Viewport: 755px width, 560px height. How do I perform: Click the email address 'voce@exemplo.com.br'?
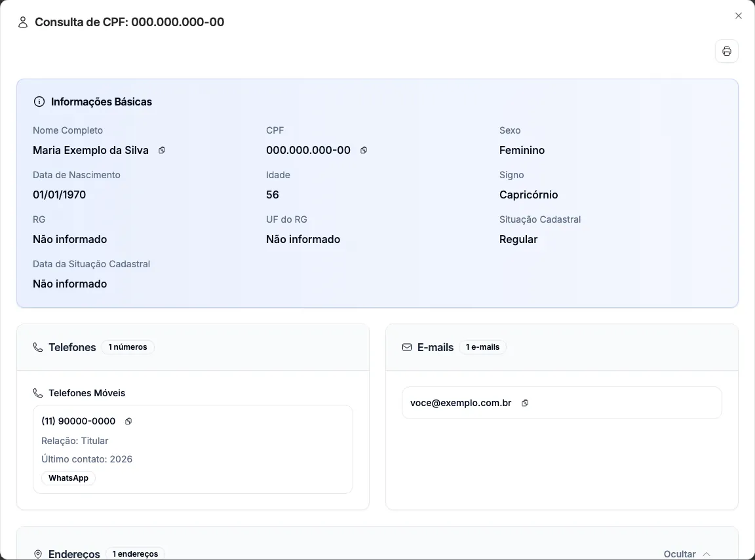pos(461,403)
